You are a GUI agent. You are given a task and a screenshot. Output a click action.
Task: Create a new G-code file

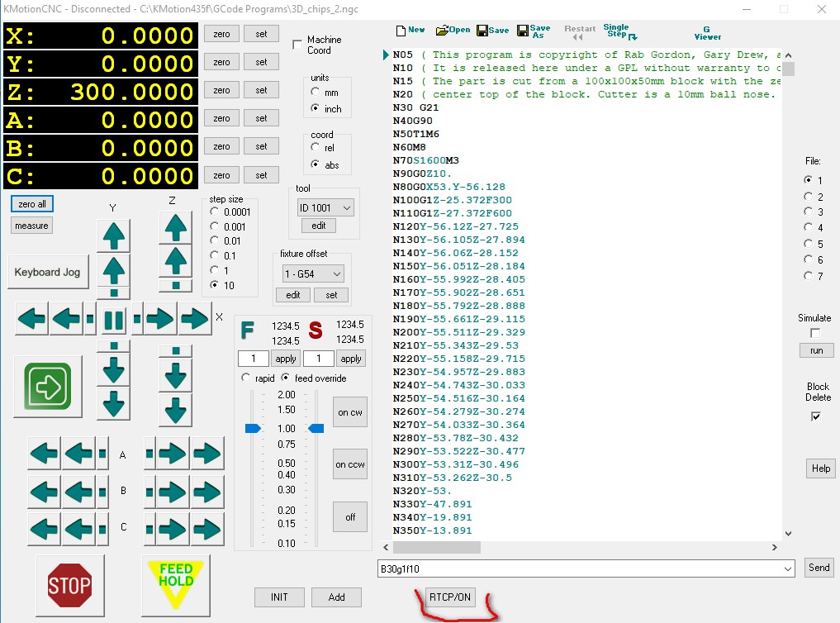[x=411, y=31]
